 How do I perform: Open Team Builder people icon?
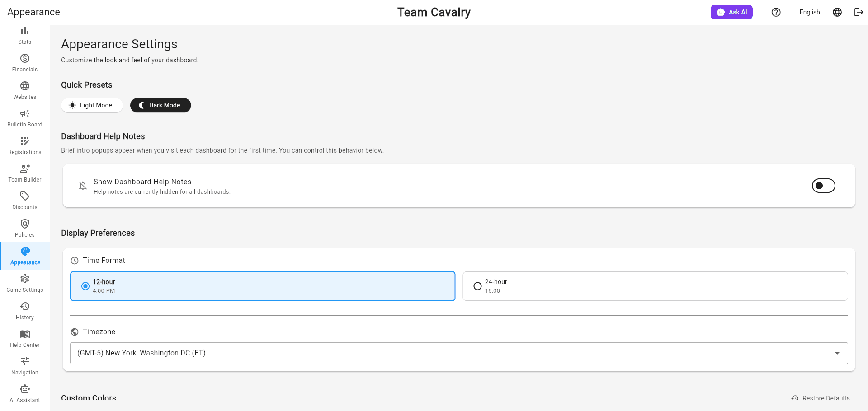[25, 168]
